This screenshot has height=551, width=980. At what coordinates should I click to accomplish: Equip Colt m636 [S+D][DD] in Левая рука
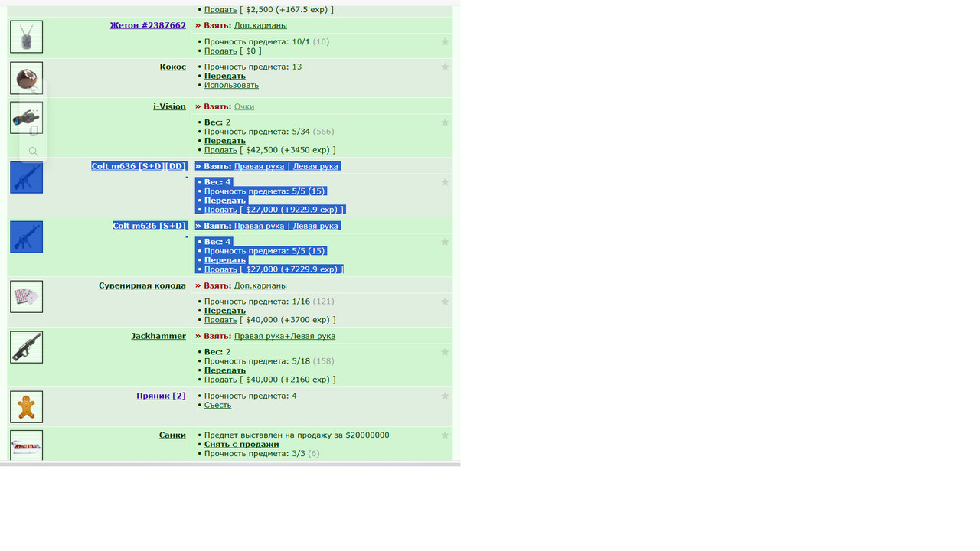pos(315,166)
